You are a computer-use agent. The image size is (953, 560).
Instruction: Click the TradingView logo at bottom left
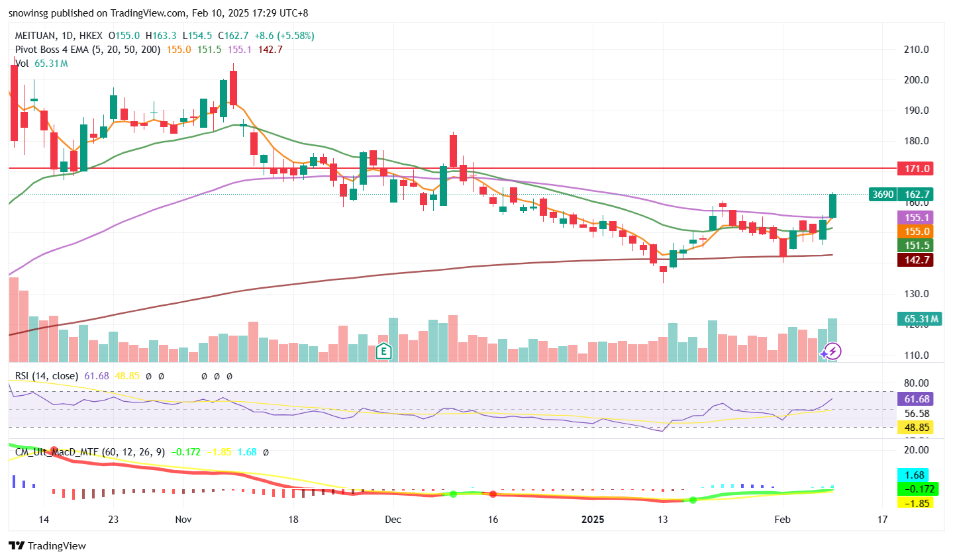click(x=47, y=545)
